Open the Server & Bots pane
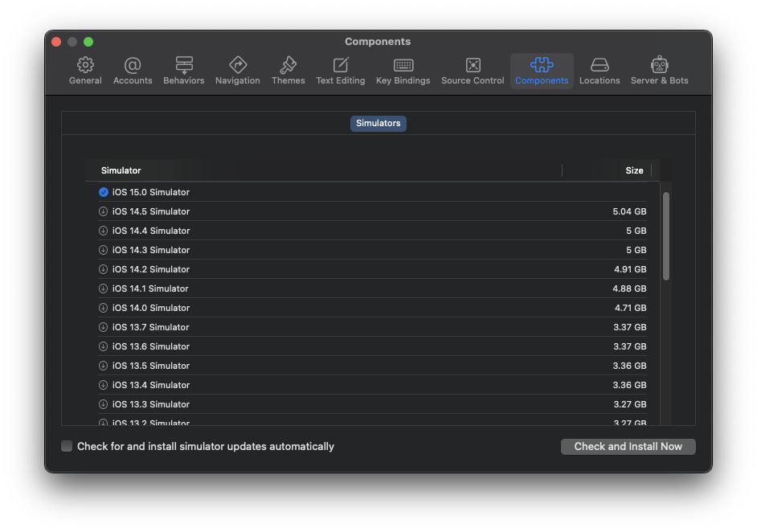The width and height of the screenshot is (757, 532). [x=660, y=71]
